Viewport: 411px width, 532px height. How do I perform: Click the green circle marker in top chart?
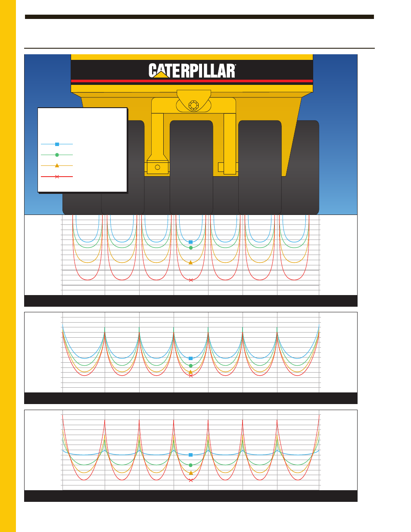191,248
